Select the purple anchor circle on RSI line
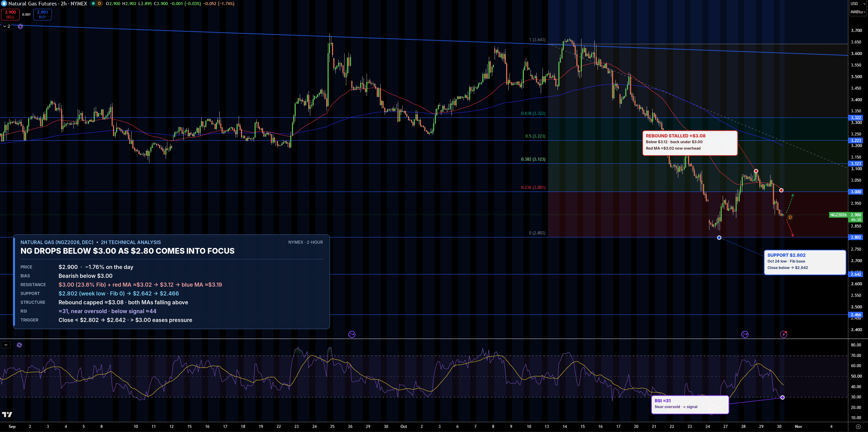The height and width of the screenshot is (432, 868). click(x=782, y=397)
